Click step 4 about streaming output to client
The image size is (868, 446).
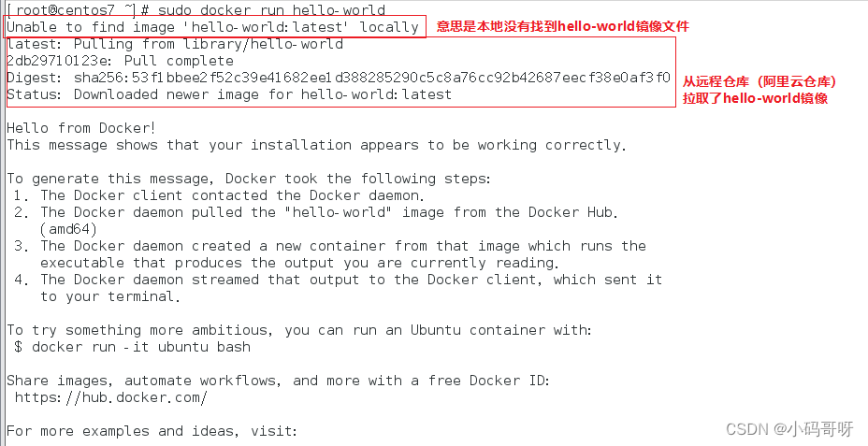click(338, 280)
